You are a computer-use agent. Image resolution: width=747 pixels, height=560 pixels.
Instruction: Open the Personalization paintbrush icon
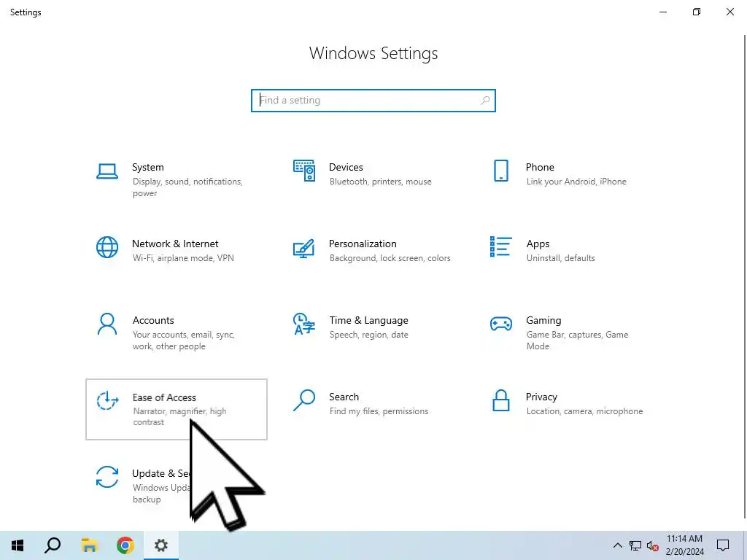[304, 248]
